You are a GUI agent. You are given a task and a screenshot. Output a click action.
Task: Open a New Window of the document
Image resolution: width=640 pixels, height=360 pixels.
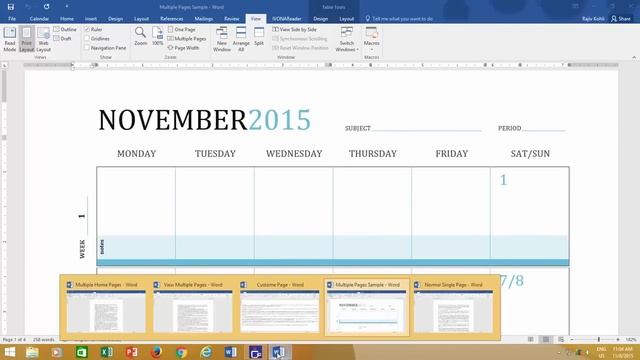coord(222,39)
